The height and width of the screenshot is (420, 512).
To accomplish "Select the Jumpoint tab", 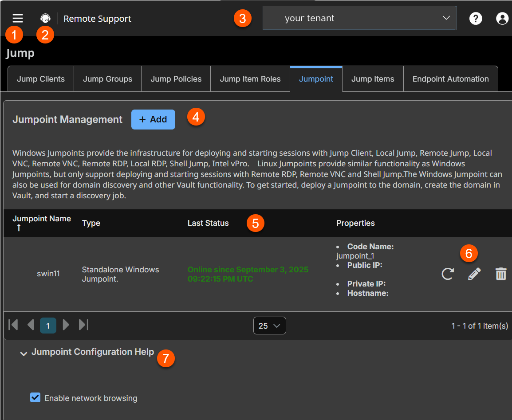I will coord(316,79).
